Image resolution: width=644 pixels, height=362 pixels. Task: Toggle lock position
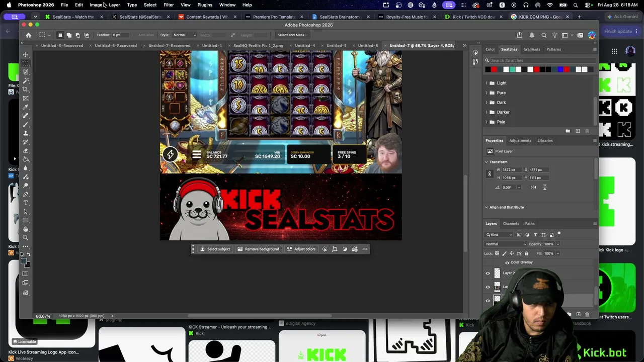(512, 253)
